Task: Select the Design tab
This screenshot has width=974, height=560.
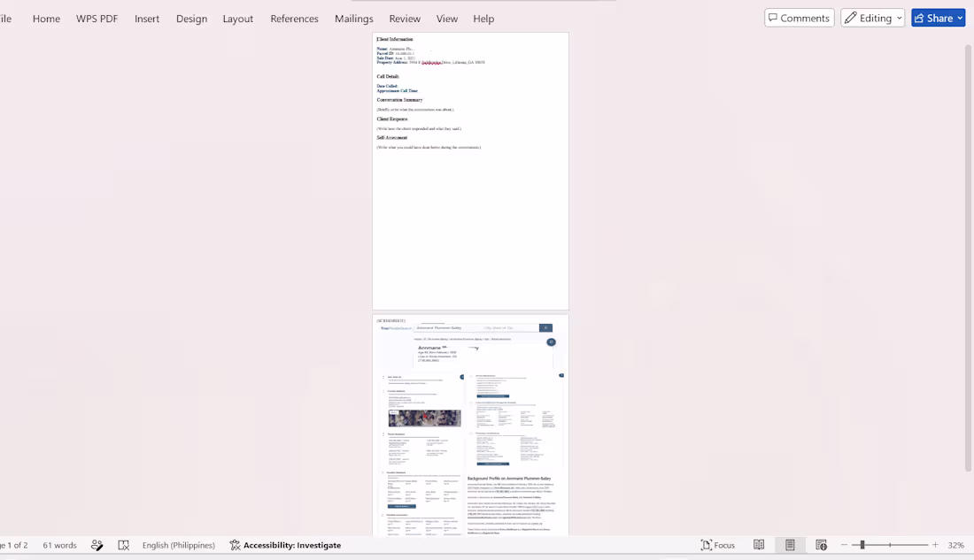Action: point(191,19)
